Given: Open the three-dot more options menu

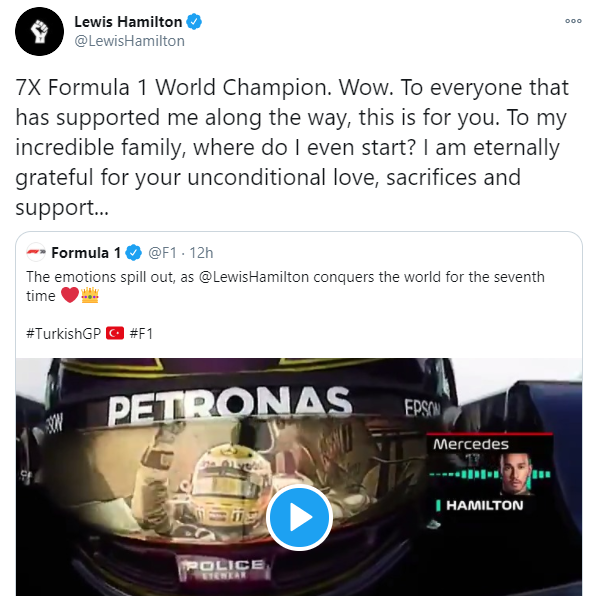Looking at the screenshot, I should 573,21.
